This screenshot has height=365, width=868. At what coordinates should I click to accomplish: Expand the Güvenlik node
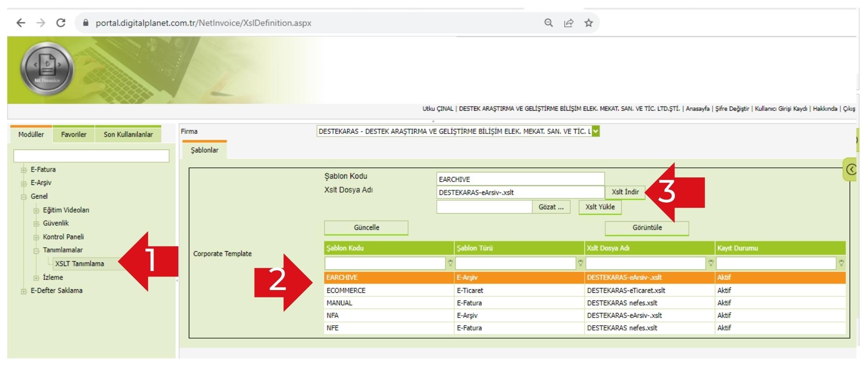[36, 224]
